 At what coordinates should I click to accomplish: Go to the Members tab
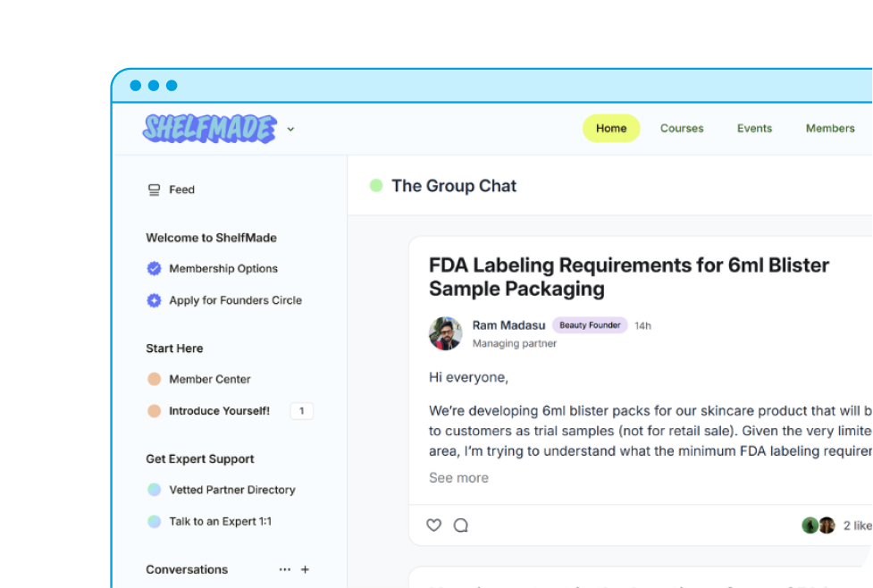point(830,129)
